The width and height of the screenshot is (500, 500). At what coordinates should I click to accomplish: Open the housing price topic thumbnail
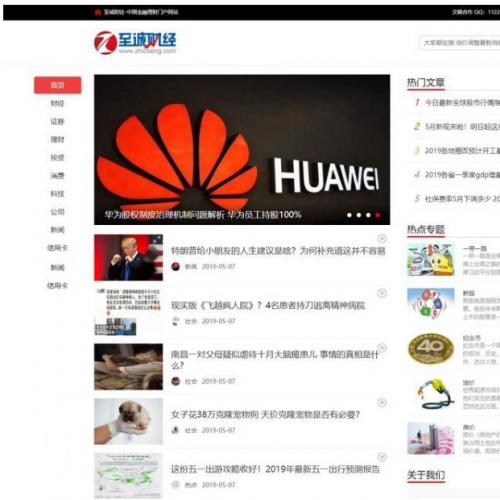point(431,438)
